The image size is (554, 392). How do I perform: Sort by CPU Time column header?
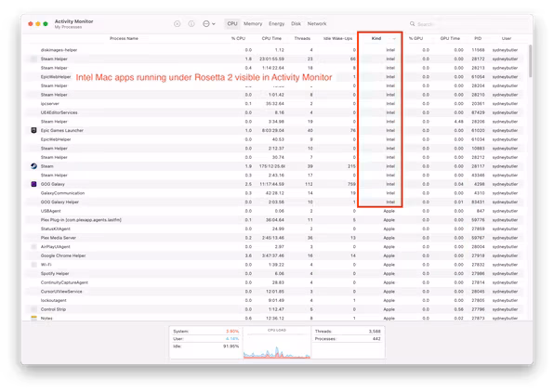[x=271, y=38]
